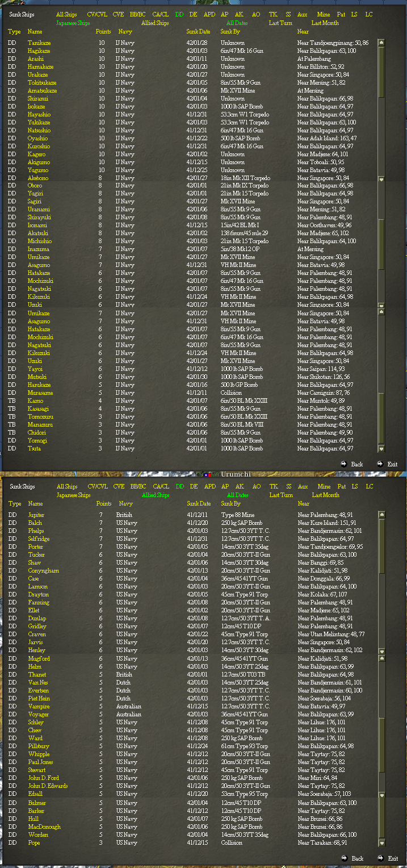Select Allied Ships filter in the upper screen
This screenshot has height=868, width=407.
[155, 23]
